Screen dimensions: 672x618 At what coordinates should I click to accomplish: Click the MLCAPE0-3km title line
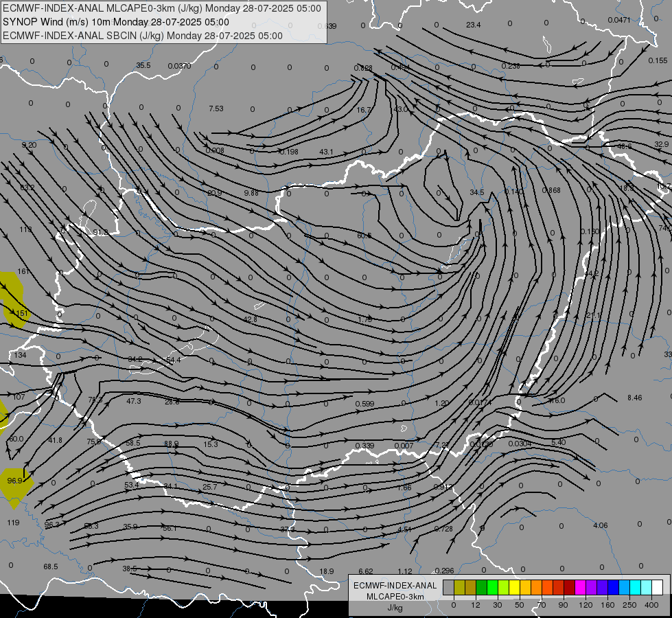click(x=161, y=8)
